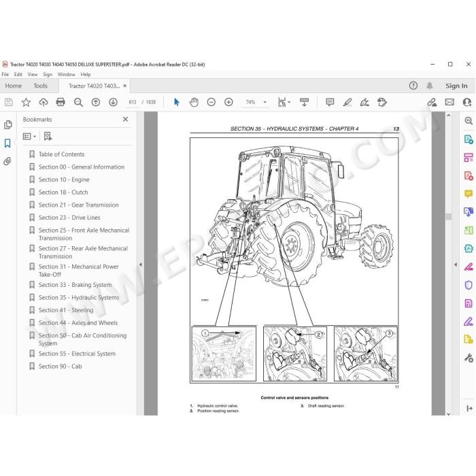Zoom in with the plus icon
This screenshot has width=476, height=476.
[x=228, y=102]
